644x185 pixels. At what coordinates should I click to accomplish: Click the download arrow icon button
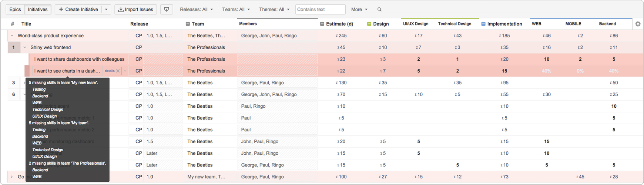point(167,9)
